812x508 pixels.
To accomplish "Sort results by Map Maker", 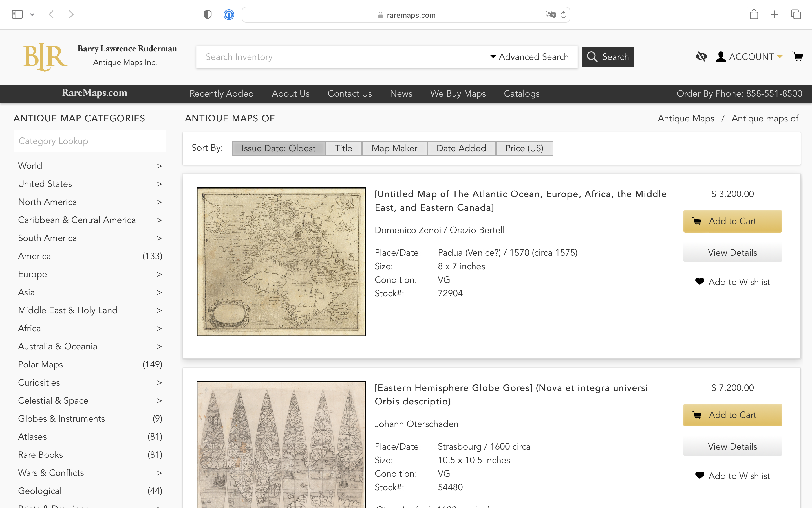I will click(x=394, y=148).
